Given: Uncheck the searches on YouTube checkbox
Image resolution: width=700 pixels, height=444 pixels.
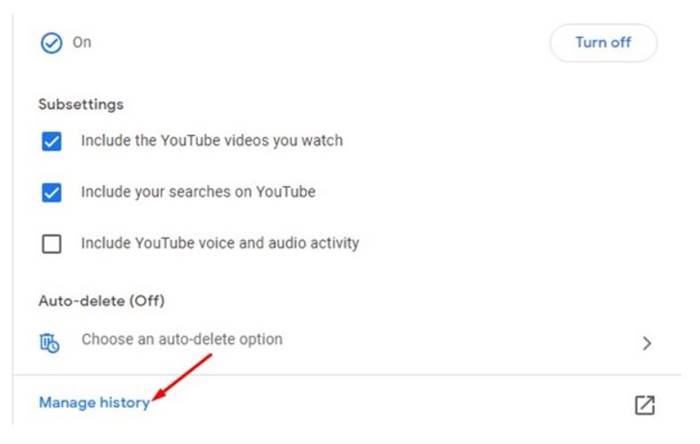Looking at the screenshot, I should click(51, 193).
